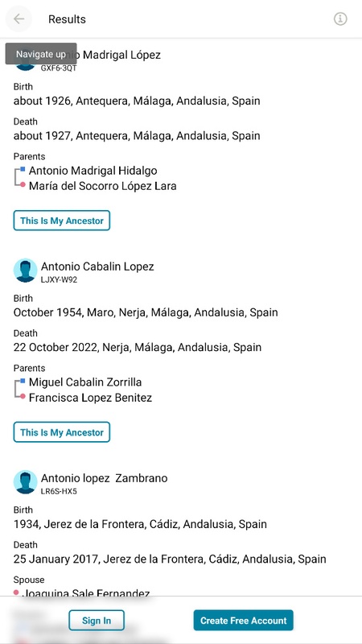Image resolution: width=362 pixels, height=644 pixels.
Task: Tap the back arrow to navigate up
Action: click(x=19, y=19)
